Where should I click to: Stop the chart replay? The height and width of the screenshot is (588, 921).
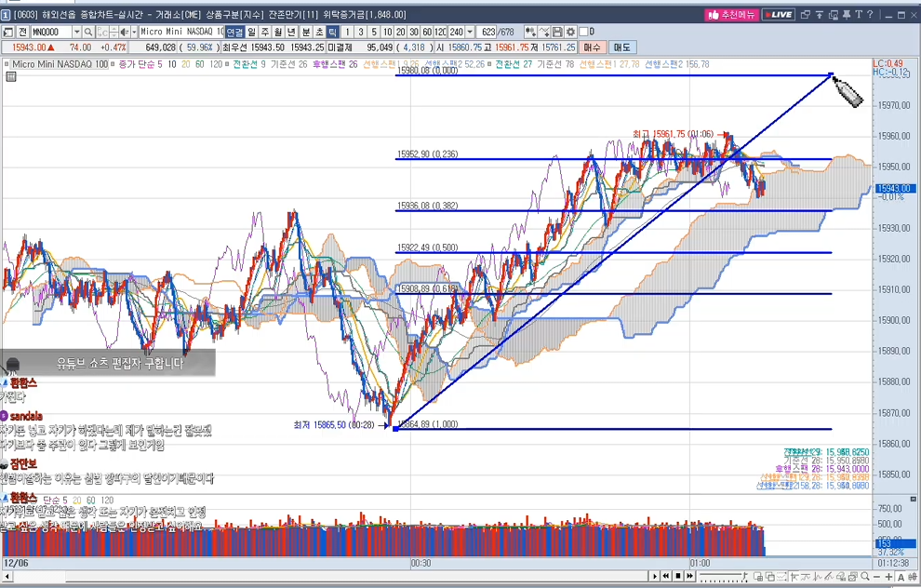pyautogui.click(x=678, y=576)
